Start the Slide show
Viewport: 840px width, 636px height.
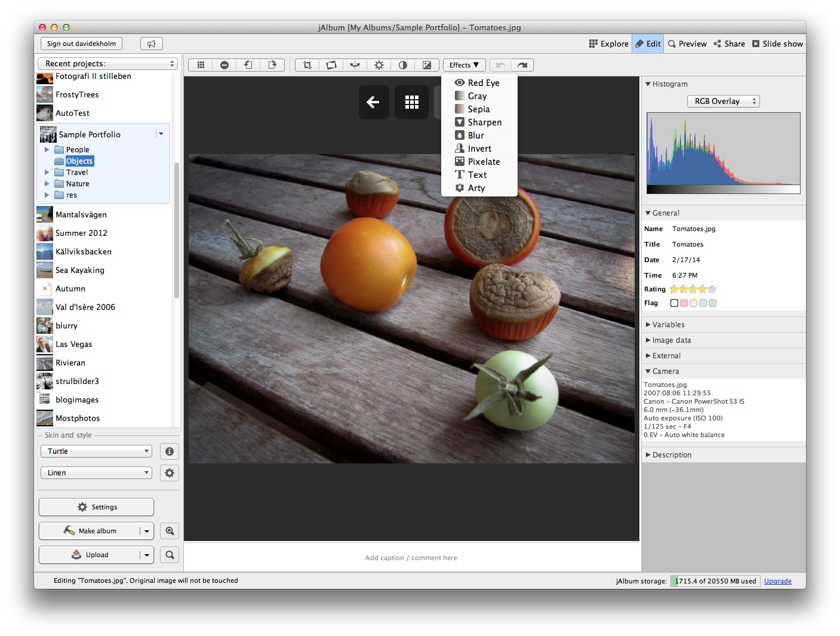click(x=777, y=44)
